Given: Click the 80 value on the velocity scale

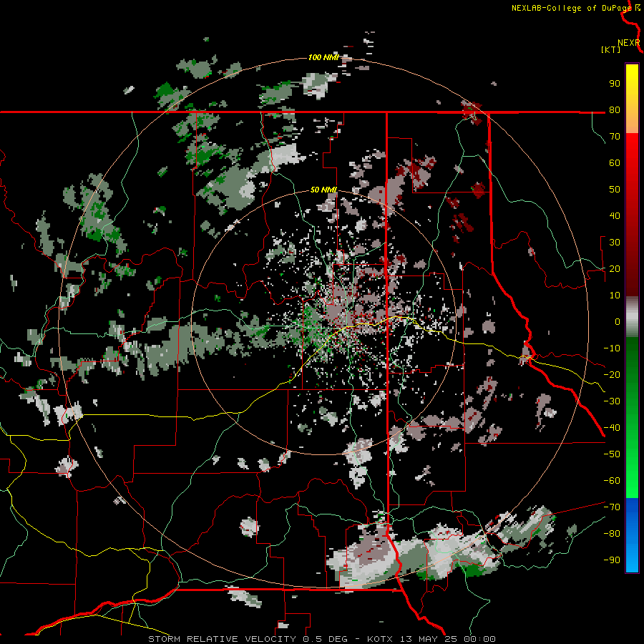Looking at the screenshot, I should [615, 109].
